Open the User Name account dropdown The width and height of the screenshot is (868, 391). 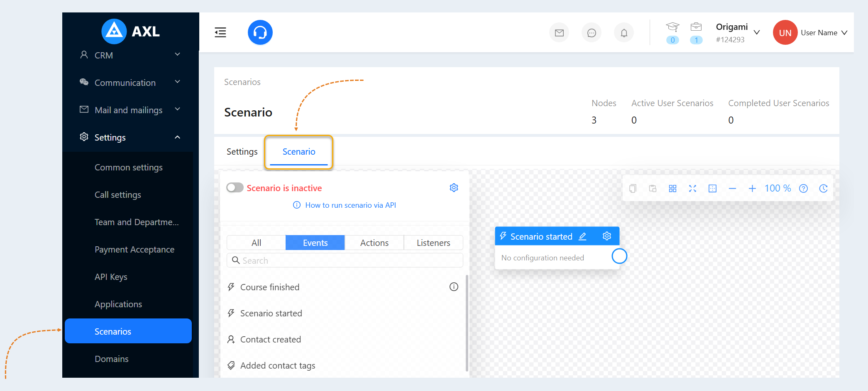pos(824,33)
